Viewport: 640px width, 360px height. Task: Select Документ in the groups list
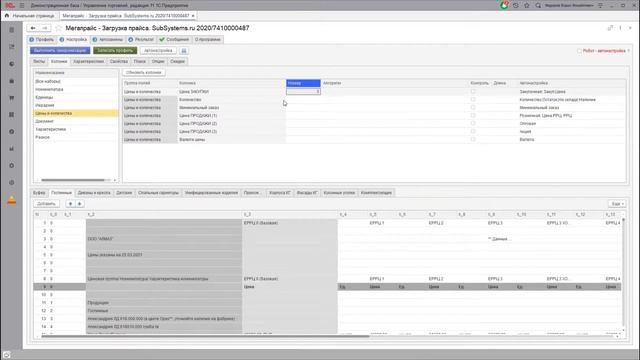tap(76, 121)
